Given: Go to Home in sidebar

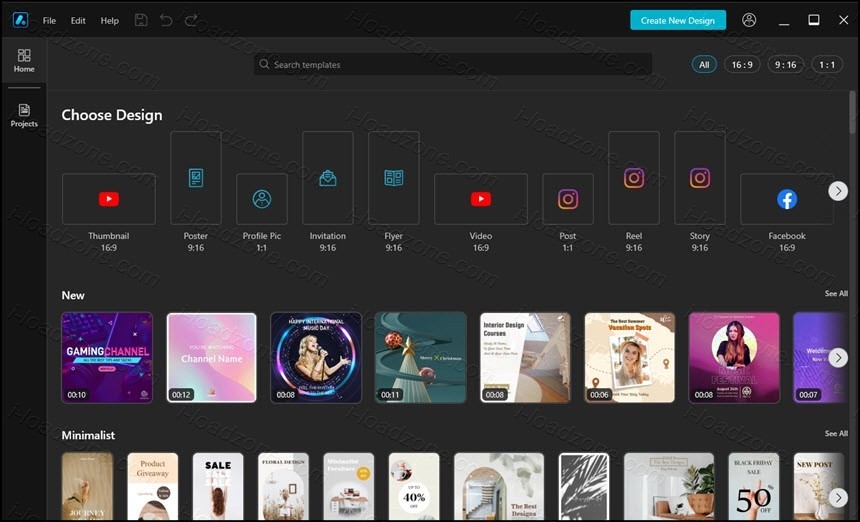Looking at the screenshot, I should (24, 60).
